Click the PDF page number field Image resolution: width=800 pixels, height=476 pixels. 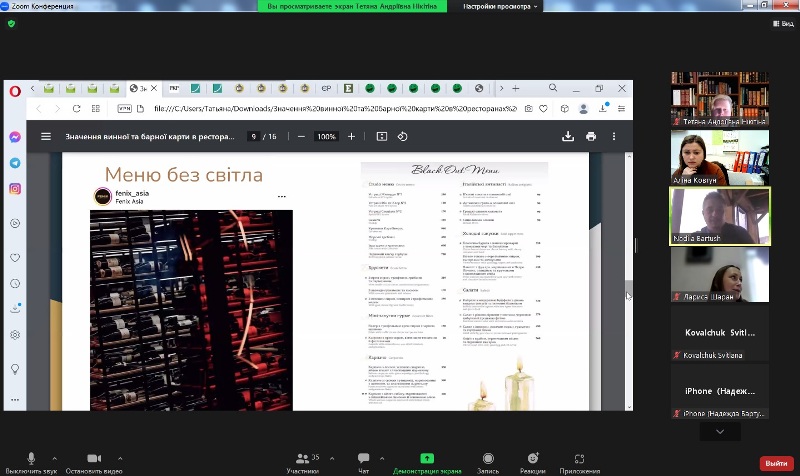[255, 136]
